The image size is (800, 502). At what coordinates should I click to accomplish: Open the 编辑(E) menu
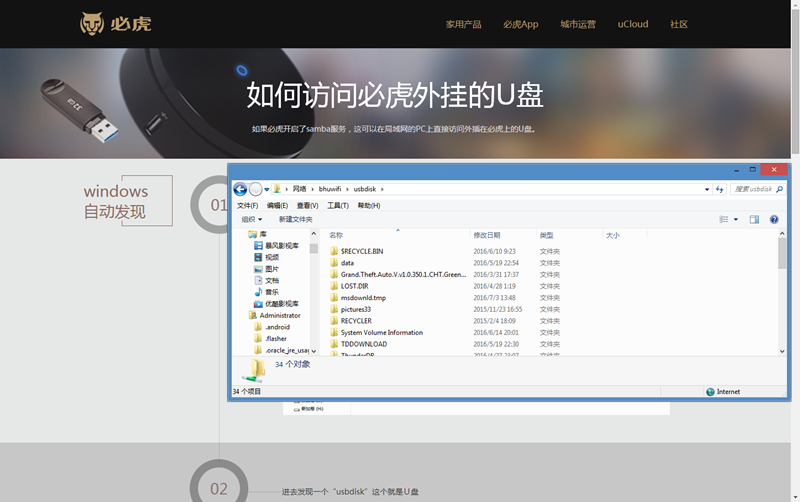tap(277, 206)
